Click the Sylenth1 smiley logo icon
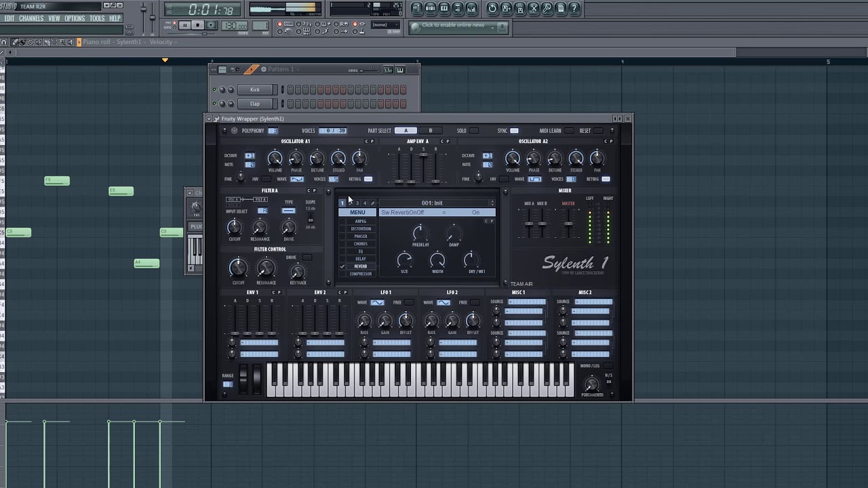 click(234, 131)
